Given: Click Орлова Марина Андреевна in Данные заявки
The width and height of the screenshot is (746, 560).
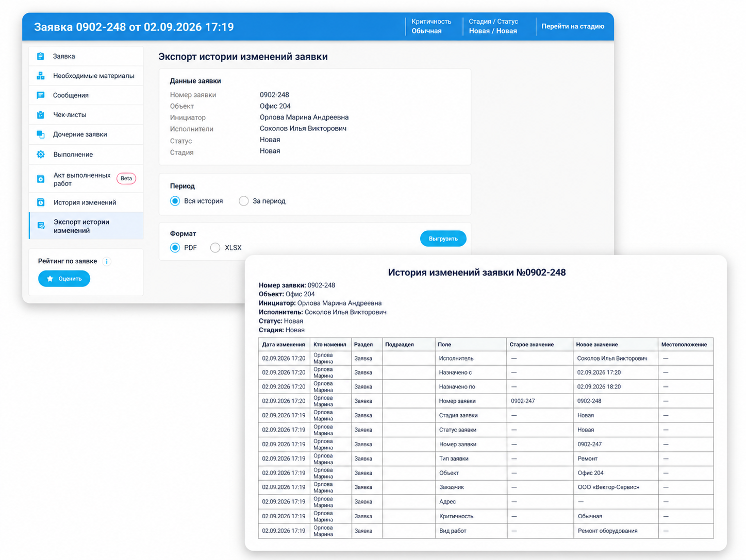Looking at the screenshot, I should pos(304,117).
